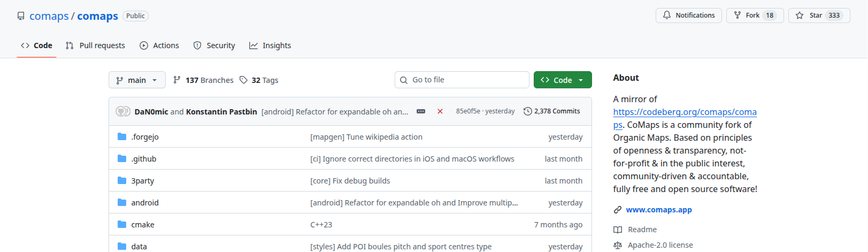Screen dimensions: 868x252
Task: Open latest commit message about expandable oh
Action: click(x=335, y=112)
